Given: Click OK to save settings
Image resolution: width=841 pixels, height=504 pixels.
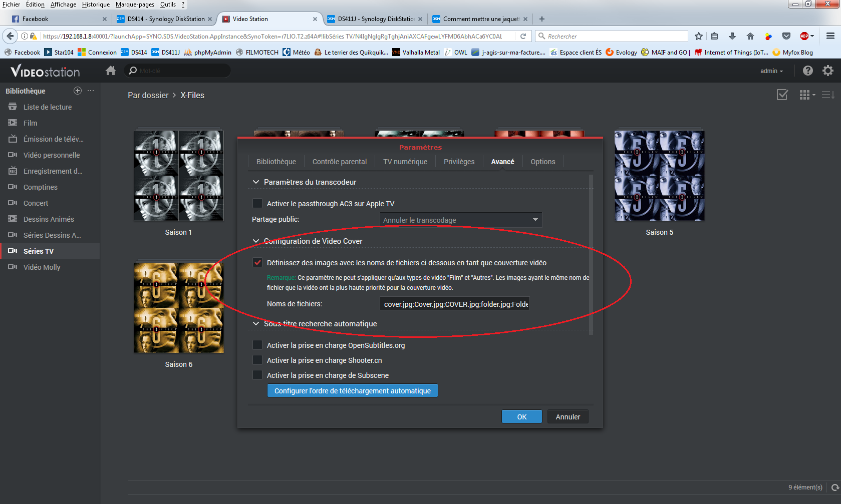Looking at the screenshot, I should pos(522,417).
